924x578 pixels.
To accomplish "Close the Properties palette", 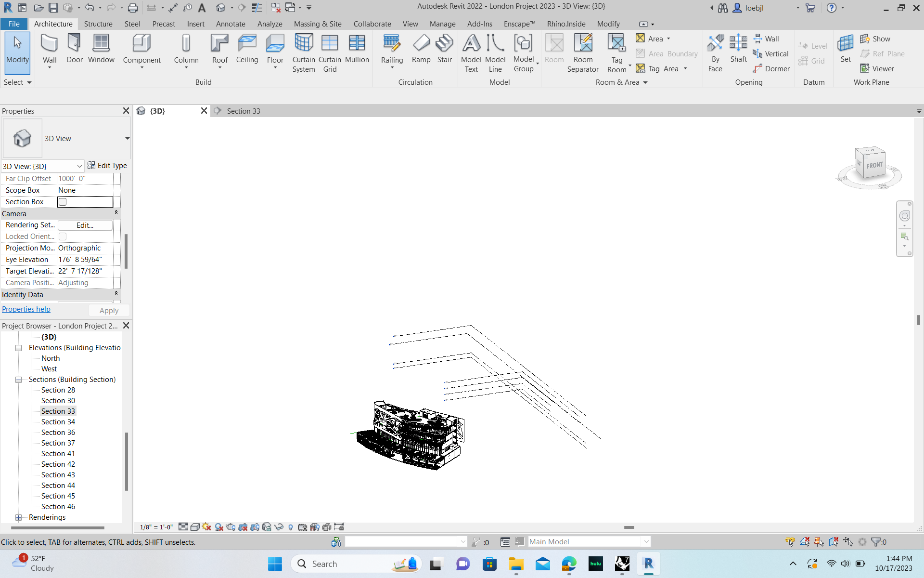I will click(x=126, y=111).
